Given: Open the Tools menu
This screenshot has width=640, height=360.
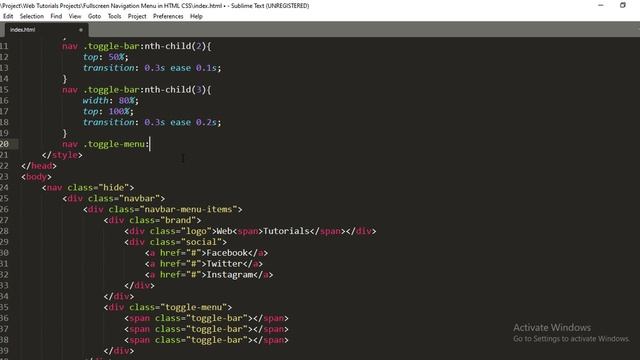Looking at the screenshot, I should point(114,16).
